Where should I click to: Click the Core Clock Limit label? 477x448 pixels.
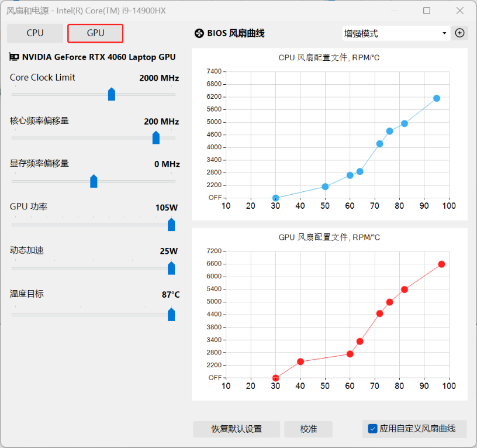[42, 78]
